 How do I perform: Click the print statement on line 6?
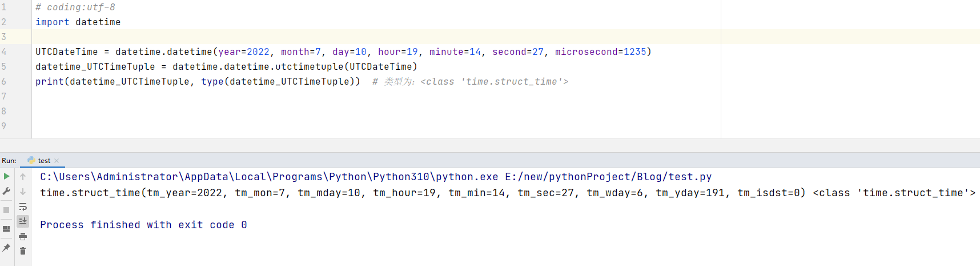point(198,81)
